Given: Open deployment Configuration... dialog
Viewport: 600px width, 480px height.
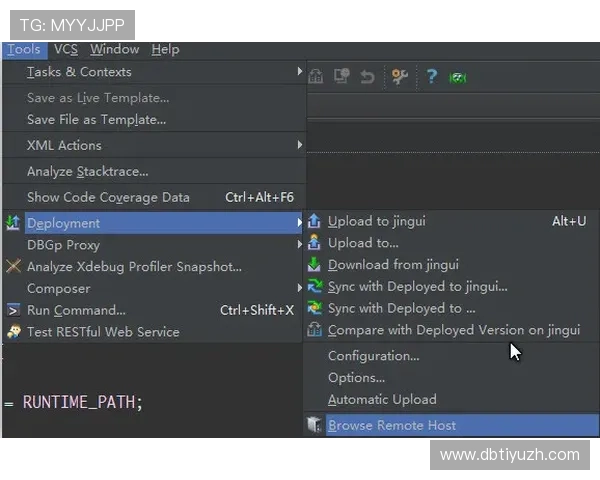Looking at the screenshot, I should (x=373, y=355).
